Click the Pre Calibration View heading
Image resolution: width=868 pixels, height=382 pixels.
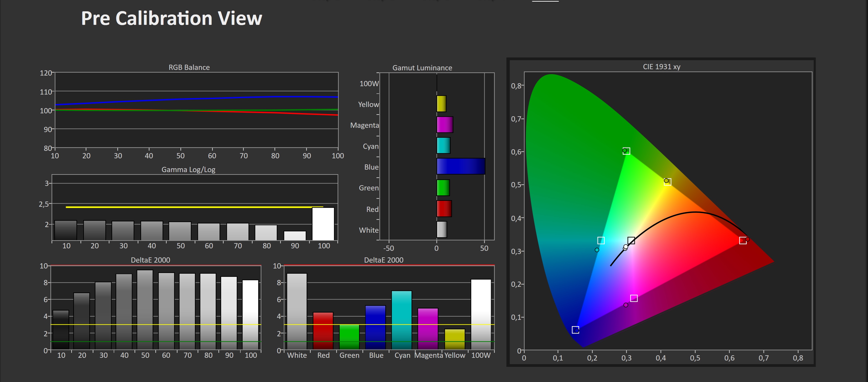click(172, 18)
